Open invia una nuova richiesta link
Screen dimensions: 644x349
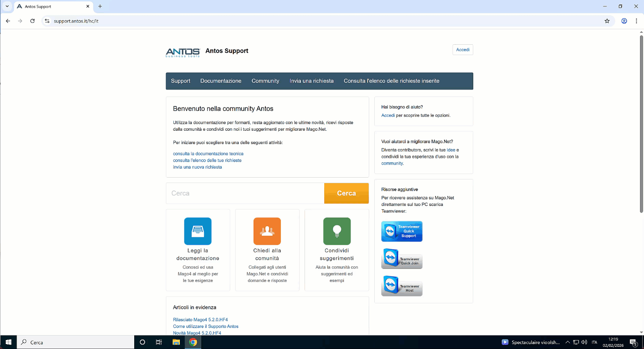(197, 167)
